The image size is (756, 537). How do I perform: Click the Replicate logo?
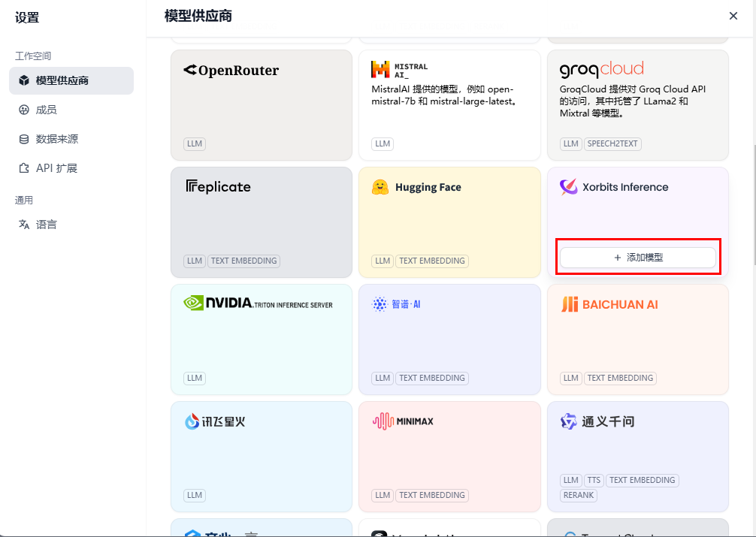pyautogui.click(x=218, y=187)
